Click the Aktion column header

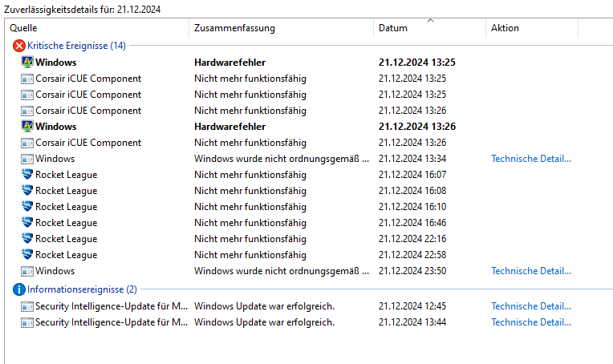(x=532, y=28)
